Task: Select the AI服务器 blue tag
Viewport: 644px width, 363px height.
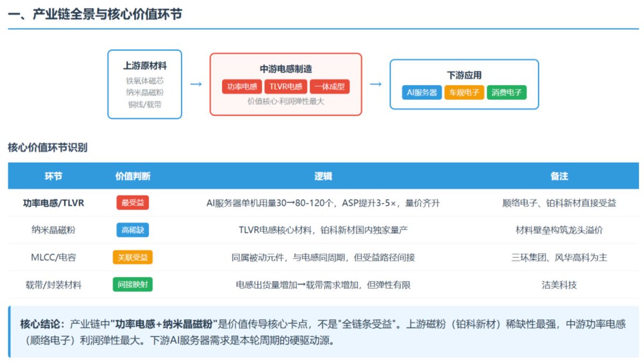Action: coord(422,92)
